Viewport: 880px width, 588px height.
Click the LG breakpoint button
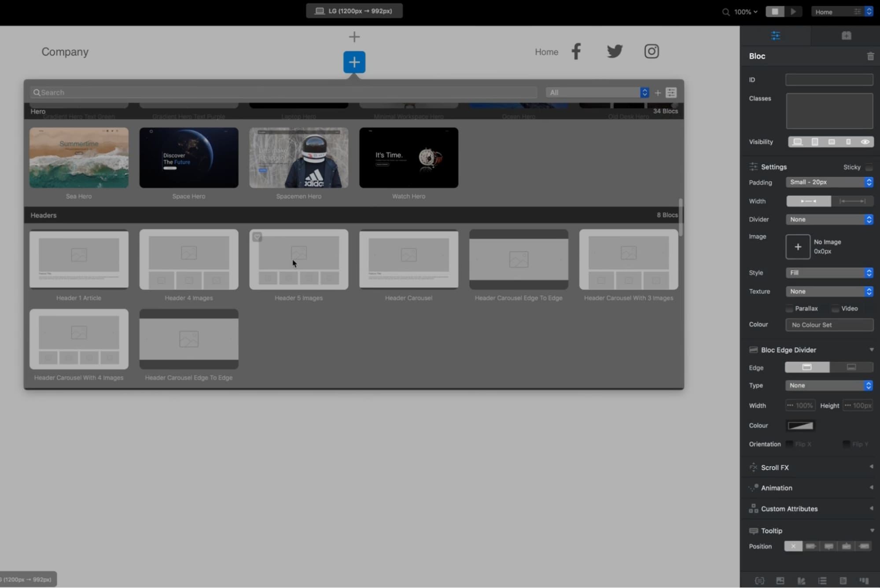(354, 11)
